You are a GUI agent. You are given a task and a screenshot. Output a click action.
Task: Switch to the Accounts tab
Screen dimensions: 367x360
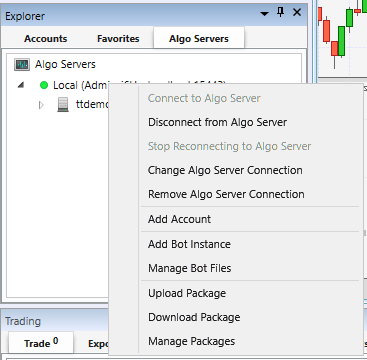(x=45, y=39)
